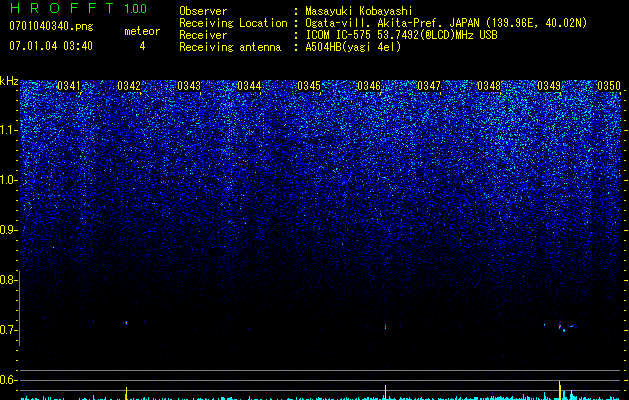Screen dimensions: 629x400
Task: Click the 'meteor' count label
Action: [142, 31]
